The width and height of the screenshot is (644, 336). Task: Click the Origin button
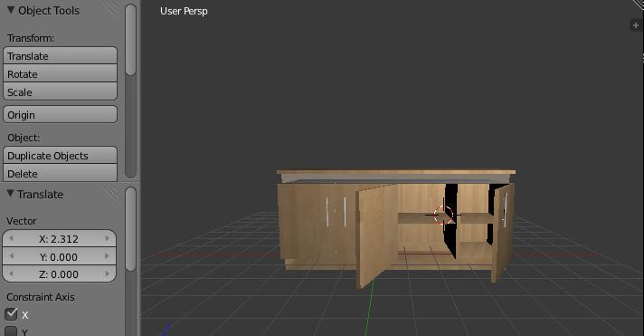coord(60,114)
